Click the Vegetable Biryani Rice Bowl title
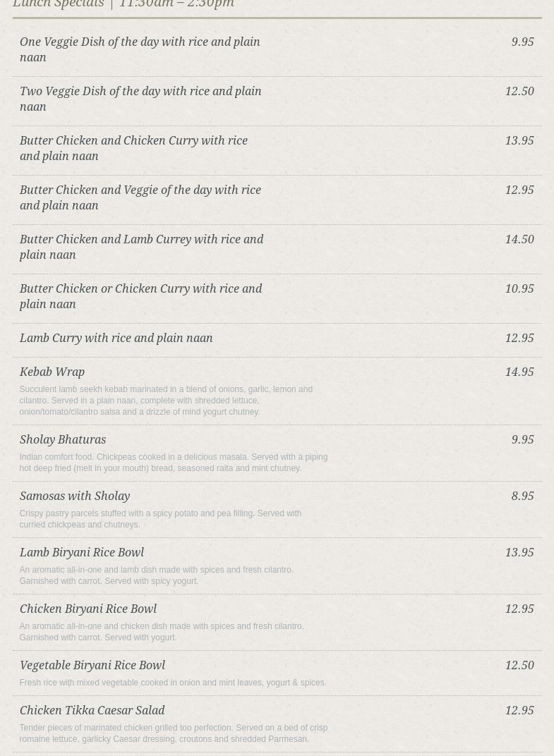 92,666
